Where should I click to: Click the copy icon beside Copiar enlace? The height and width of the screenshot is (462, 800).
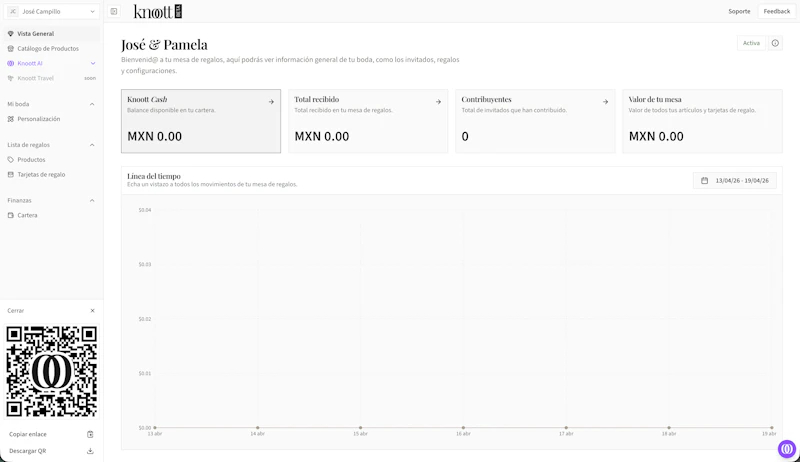[90, 434]
